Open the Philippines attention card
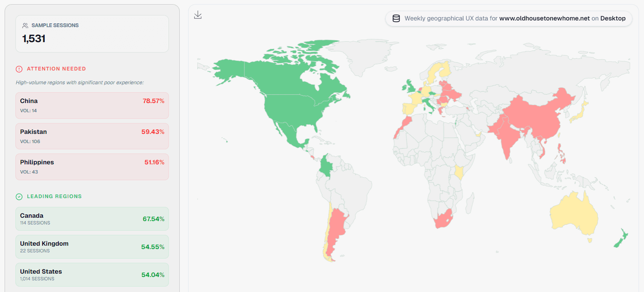The width and height of the screenshot is (644, 292). click(92, 166)
